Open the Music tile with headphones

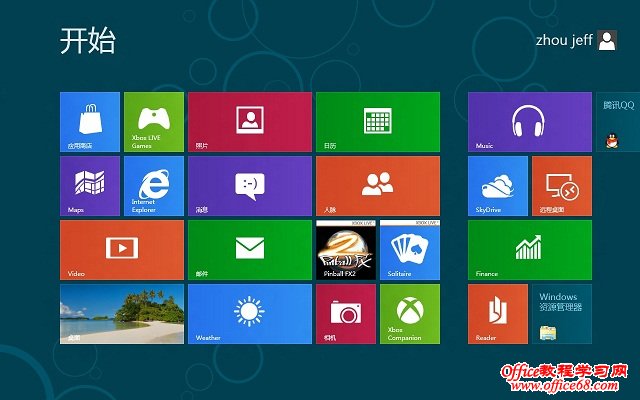point(530,122)
